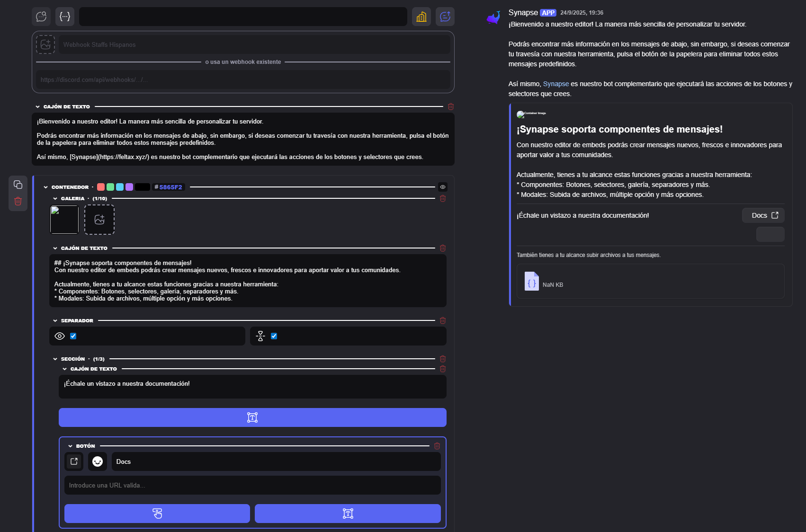Open the button emoji picker
806x532 pixels.
click(x=98, y=461)
